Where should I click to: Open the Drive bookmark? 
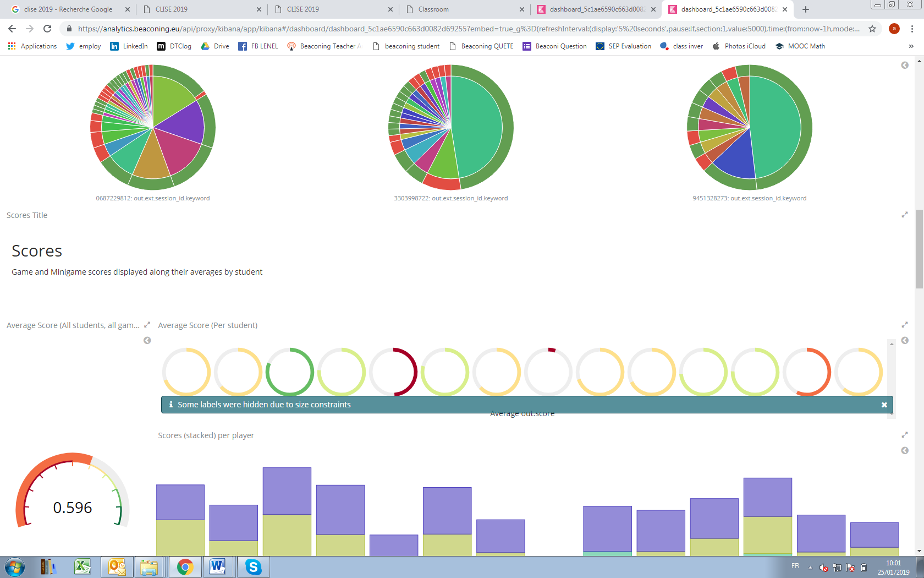pyautogui.click(x=215, y=46)
